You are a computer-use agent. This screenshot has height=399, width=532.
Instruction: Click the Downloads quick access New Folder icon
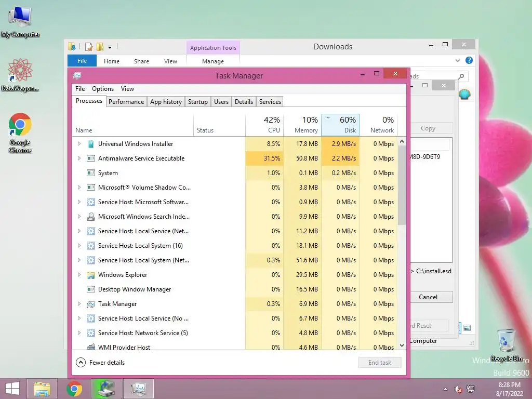pyautogui.click(x=100, y=46)
